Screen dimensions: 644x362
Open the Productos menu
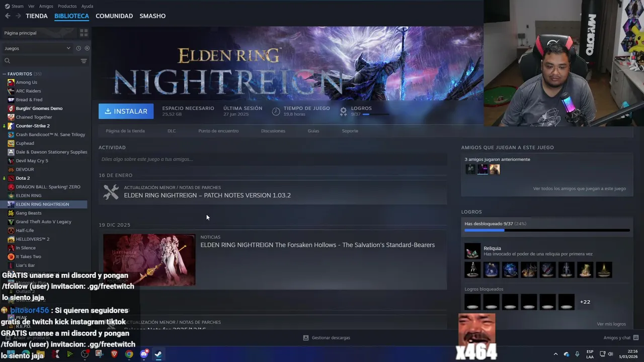(67, 6)
